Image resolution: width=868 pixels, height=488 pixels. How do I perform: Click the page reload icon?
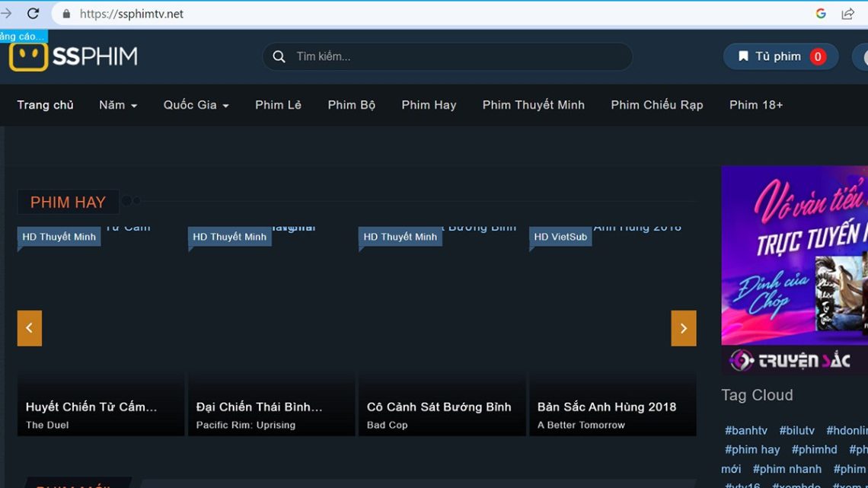click(32, 13)
